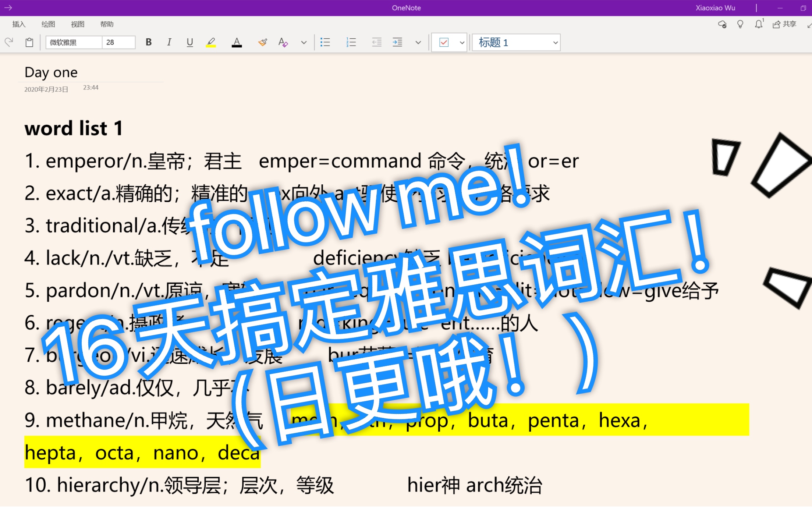Toggle Italic formatting

pos(169,42)
